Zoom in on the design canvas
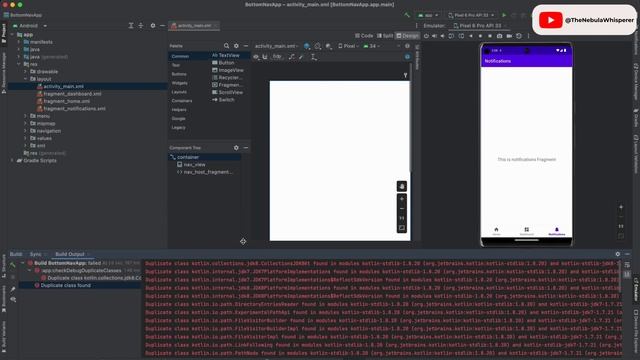 coord(402,199)
